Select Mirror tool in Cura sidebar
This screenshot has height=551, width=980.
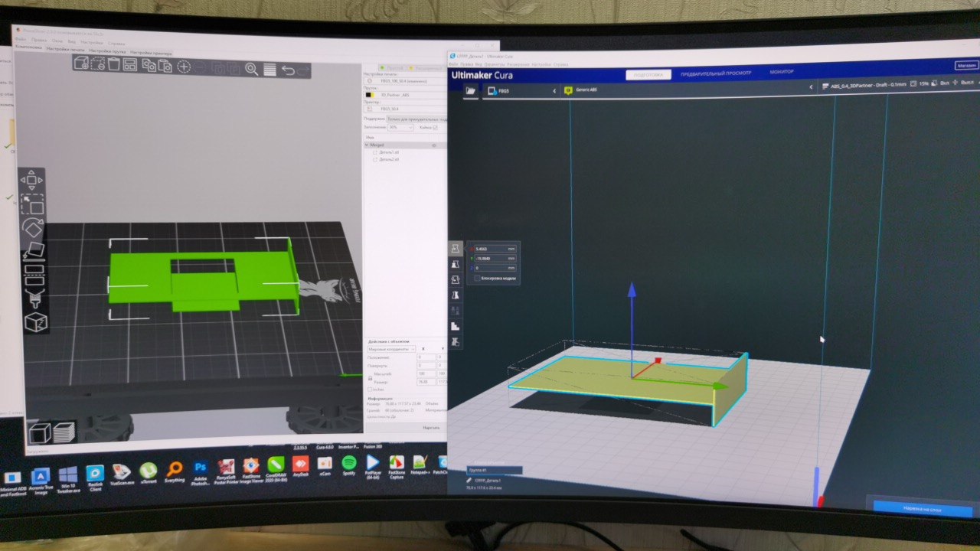(456, 295)
